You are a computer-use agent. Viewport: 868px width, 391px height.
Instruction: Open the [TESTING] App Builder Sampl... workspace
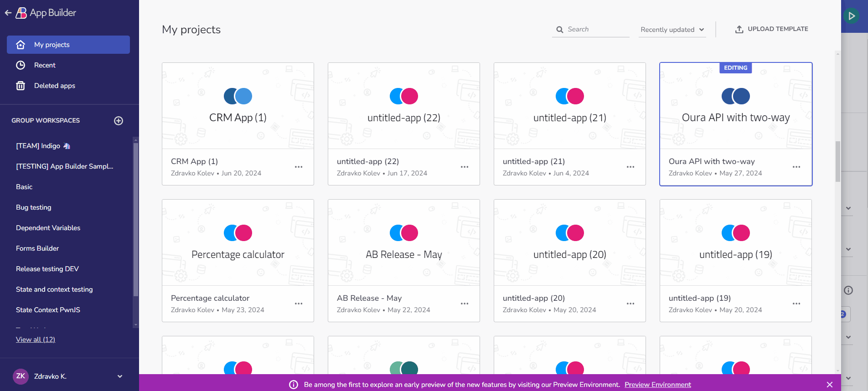(65, 166)
